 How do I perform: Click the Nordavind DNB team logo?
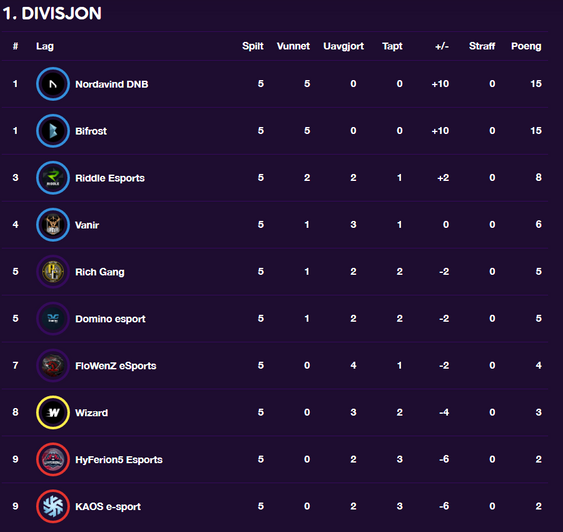click(x=53, y=84)
